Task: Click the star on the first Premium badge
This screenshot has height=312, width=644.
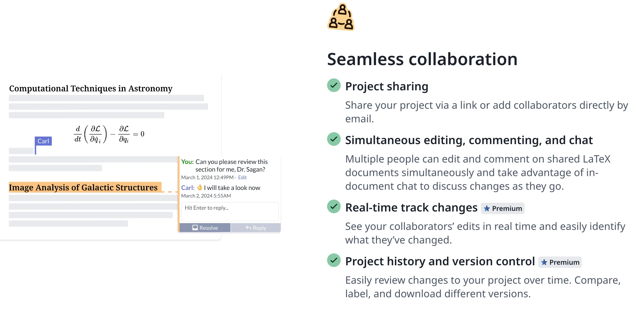Action: click(487, 209)
